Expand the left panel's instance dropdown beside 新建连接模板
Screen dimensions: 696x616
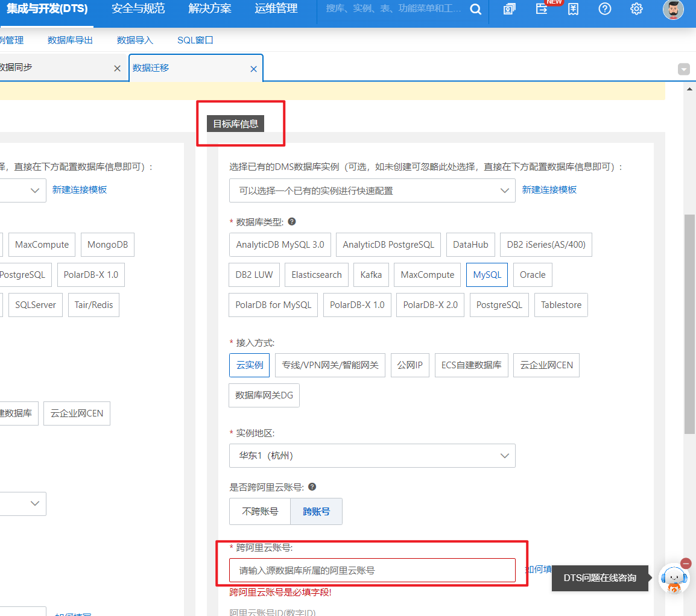[23, 190]
